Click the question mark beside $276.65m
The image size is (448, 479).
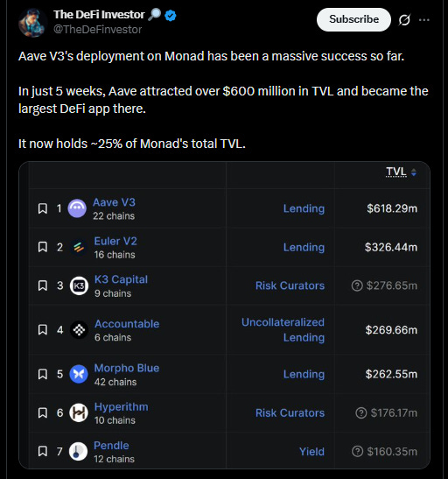(357, 285)
